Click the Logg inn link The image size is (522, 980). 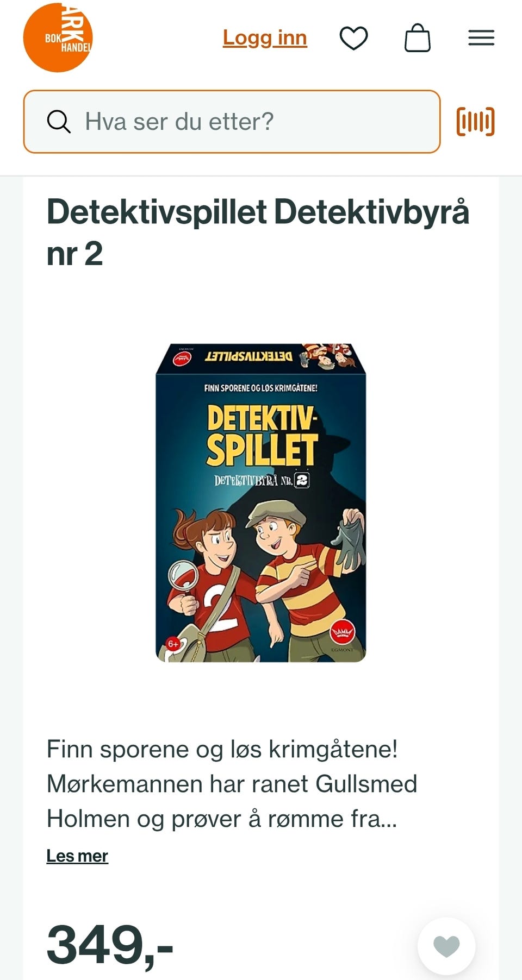point(265,38)
